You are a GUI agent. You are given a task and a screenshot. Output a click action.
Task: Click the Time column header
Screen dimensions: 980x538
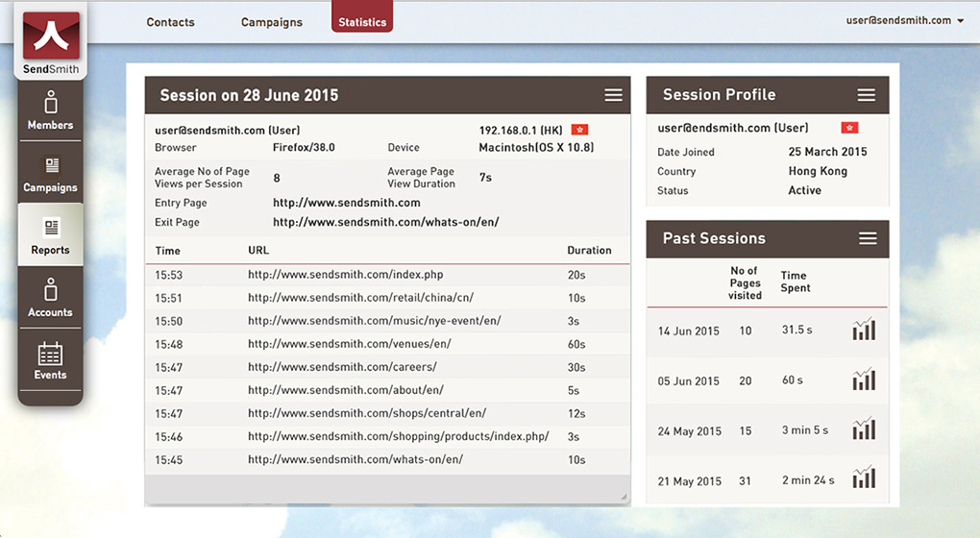pos(167,251)
